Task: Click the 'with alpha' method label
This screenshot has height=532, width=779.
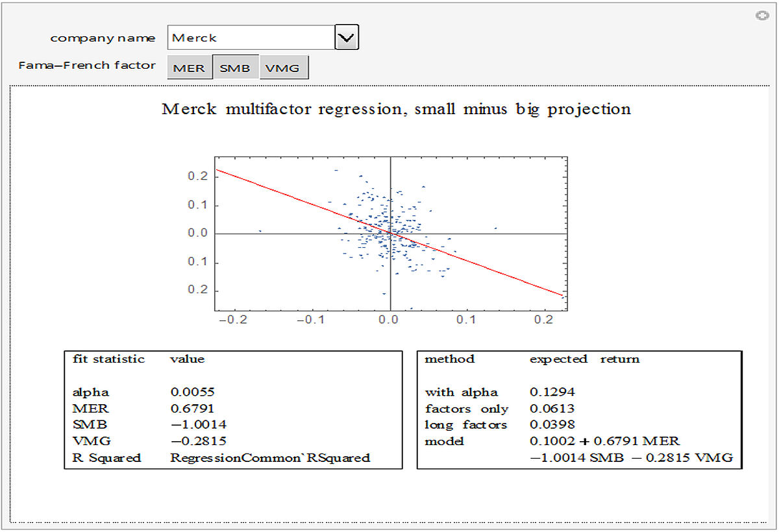Action: [462, 392]
